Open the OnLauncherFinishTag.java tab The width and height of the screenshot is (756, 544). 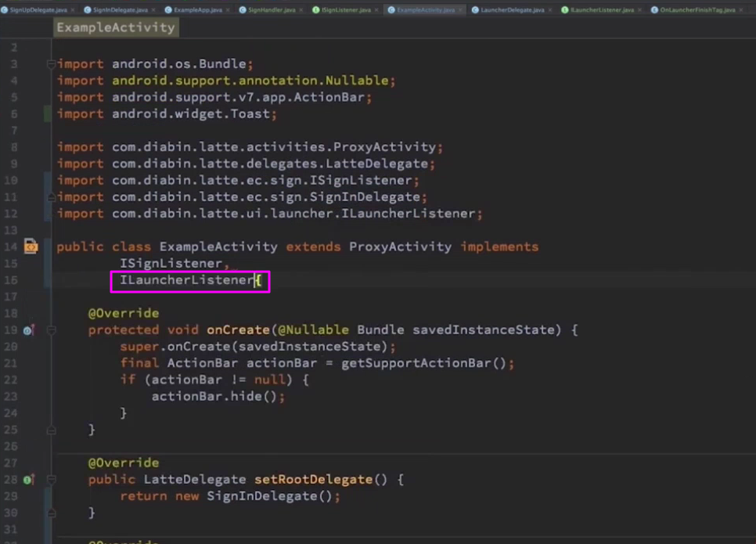point(697,9)
